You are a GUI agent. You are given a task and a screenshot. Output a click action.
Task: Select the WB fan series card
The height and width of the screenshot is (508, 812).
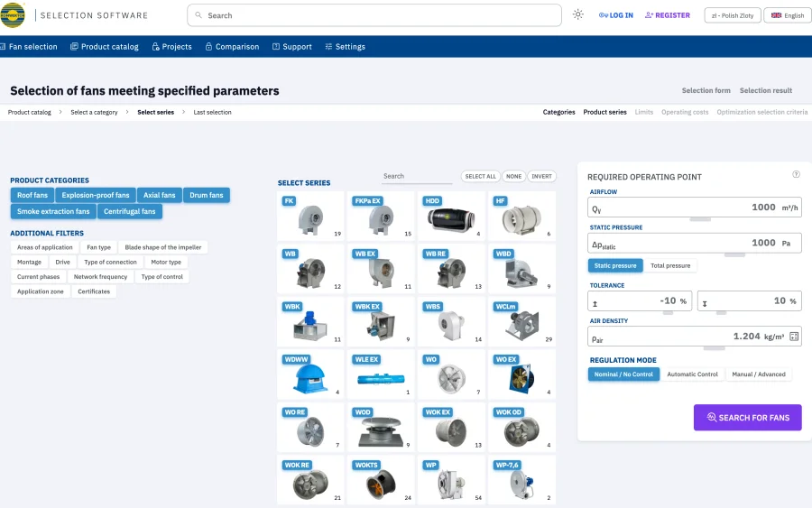coord(310,269)
